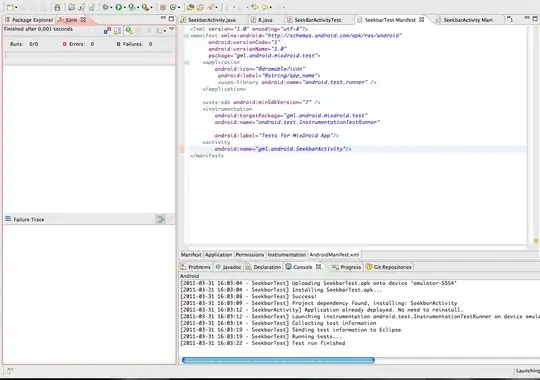Viewport: 540px width, 380px height.
Task: Click the green Run button in toolbar
Action: point(118,7)
